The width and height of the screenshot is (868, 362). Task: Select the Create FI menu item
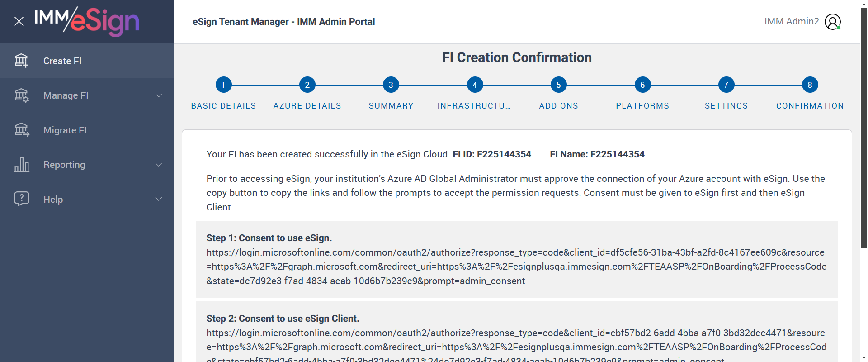coord(62,61)
